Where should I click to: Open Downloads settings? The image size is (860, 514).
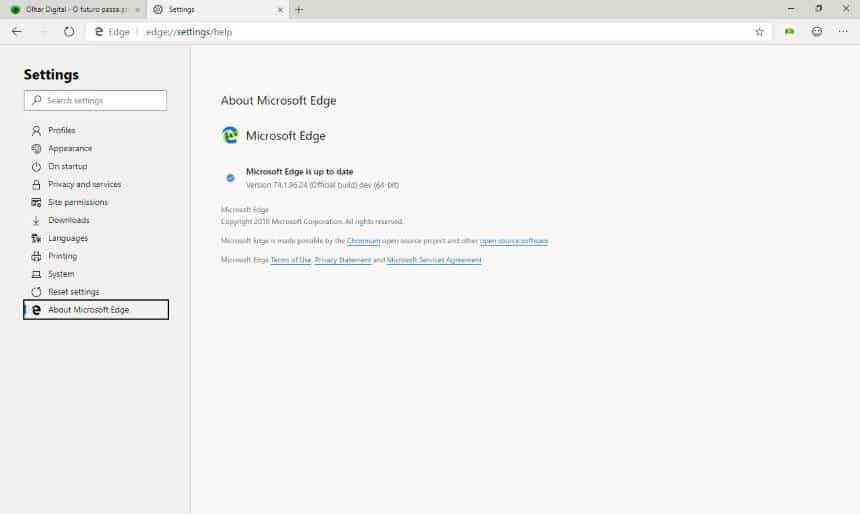(69, 220)
